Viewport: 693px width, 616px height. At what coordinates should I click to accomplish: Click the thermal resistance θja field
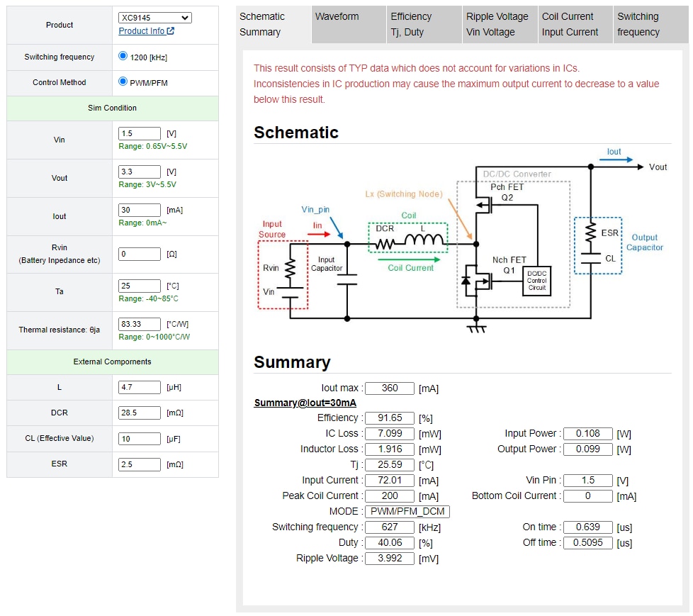140,324
